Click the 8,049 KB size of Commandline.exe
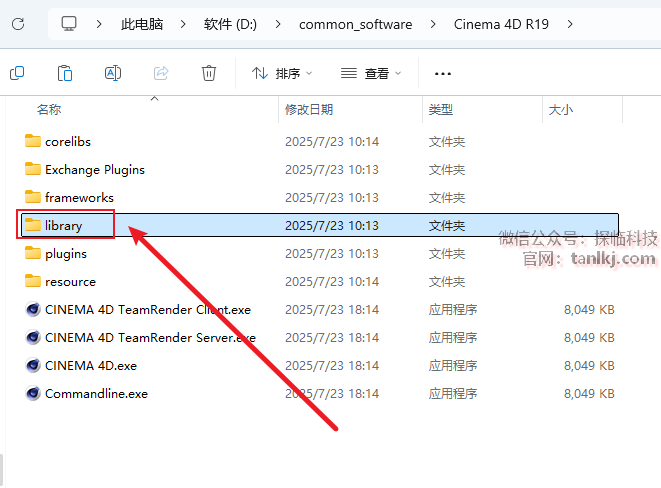661x488 pixels. [589, 394]
